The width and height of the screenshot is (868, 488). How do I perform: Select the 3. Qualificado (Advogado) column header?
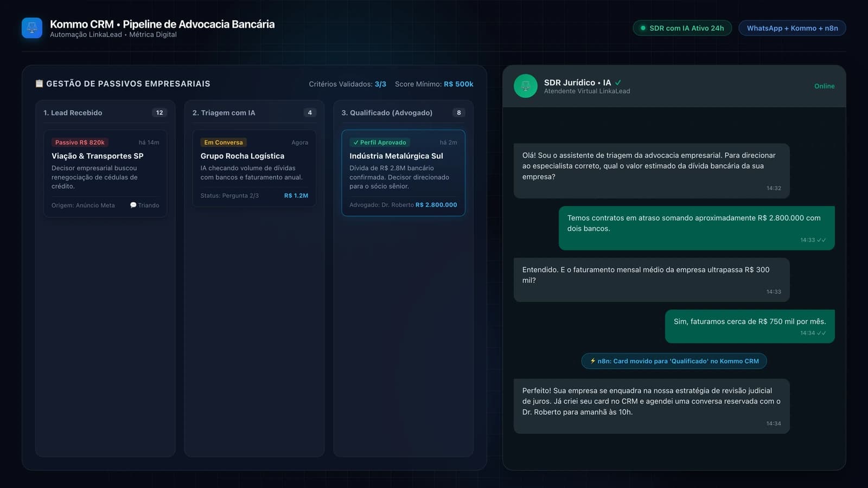(x=403, y=113)
